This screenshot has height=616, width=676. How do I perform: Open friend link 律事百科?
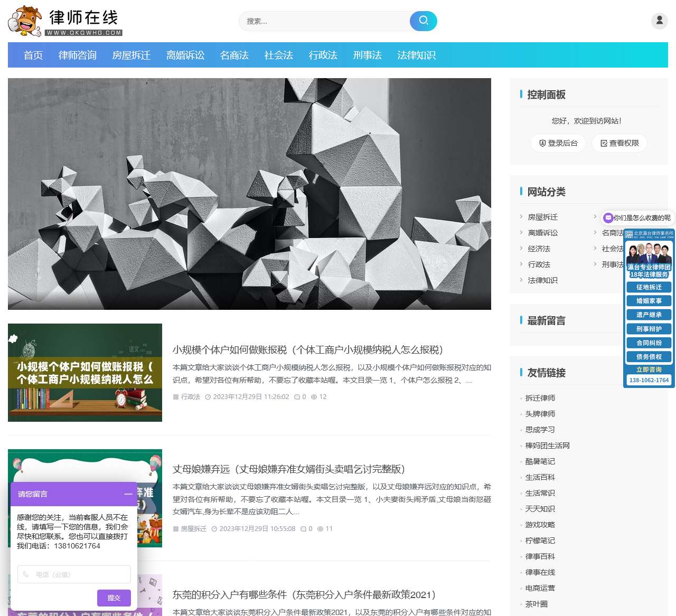(x=540, y=556)
